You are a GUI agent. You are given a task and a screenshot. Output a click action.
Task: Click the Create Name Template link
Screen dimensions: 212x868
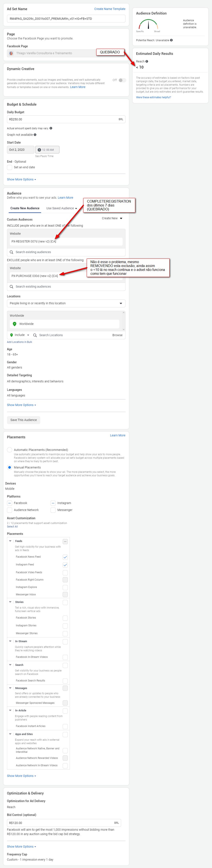point(110,9)
